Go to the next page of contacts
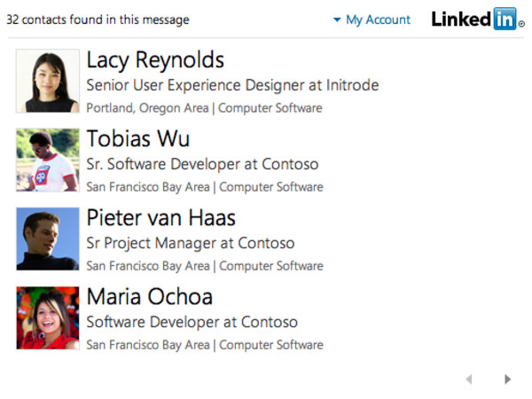Viewport: 532px width, 399px height. coord(507,379)
